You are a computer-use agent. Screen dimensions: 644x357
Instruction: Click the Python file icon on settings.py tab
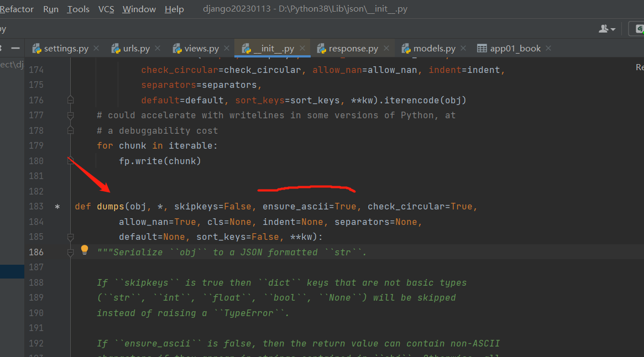click(37, 49)
